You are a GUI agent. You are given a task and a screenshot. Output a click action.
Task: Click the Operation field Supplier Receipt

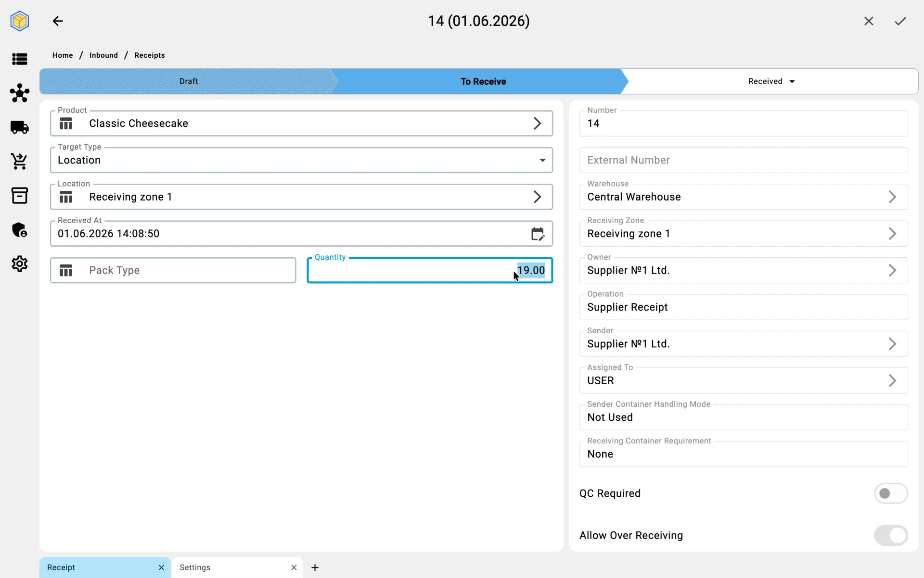click(x=744, y=307)
